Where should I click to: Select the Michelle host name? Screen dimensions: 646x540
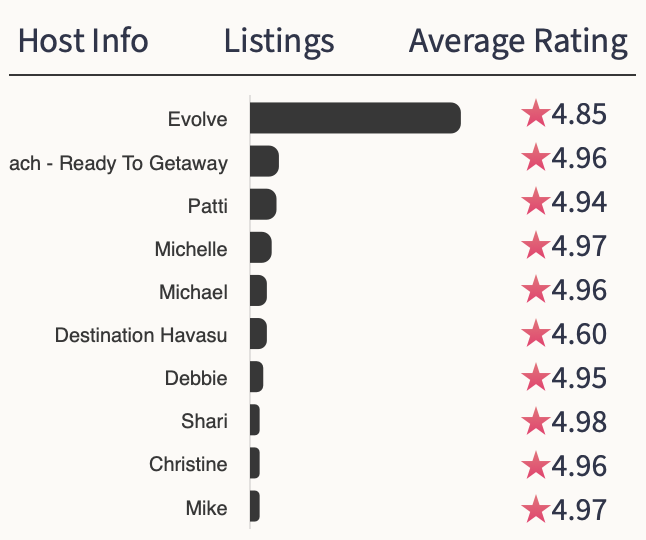[x=190, y=249]
